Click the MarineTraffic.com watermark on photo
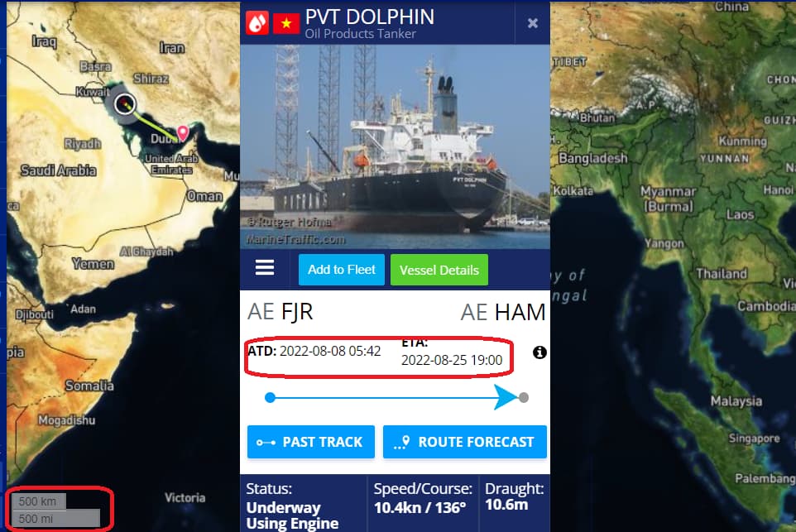The height and width of the screenshot is (532, 796). (295, 240)
